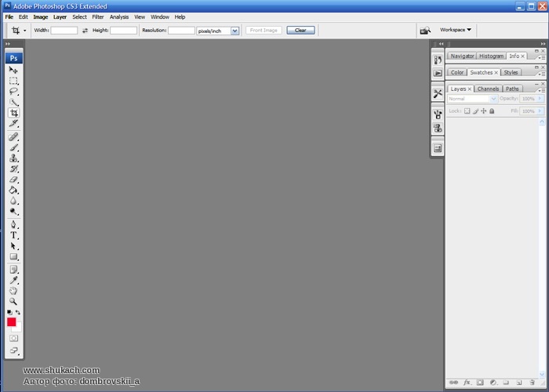Switch to the Styles tab
Viewport: 549px width, 392px height.
[511, 72]
